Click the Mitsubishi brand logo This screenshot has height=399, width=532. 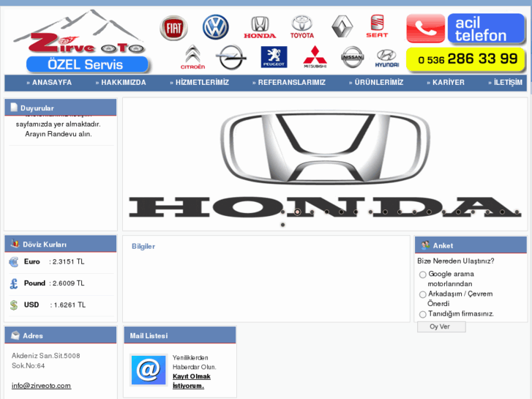point(315,57)
